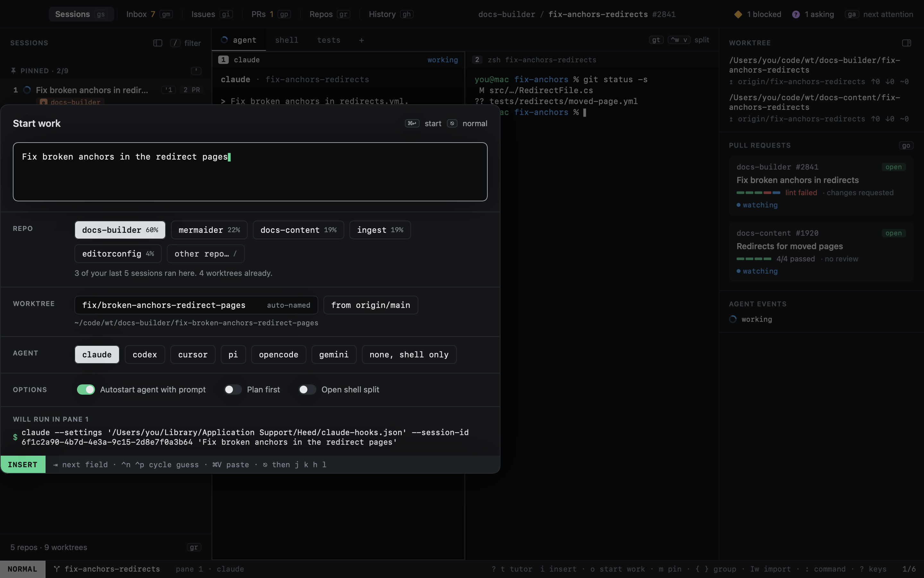The width and height of the screenshot is (924, 578).
Task: Focus the Start work prompt text box
Action: pos(250,172)
